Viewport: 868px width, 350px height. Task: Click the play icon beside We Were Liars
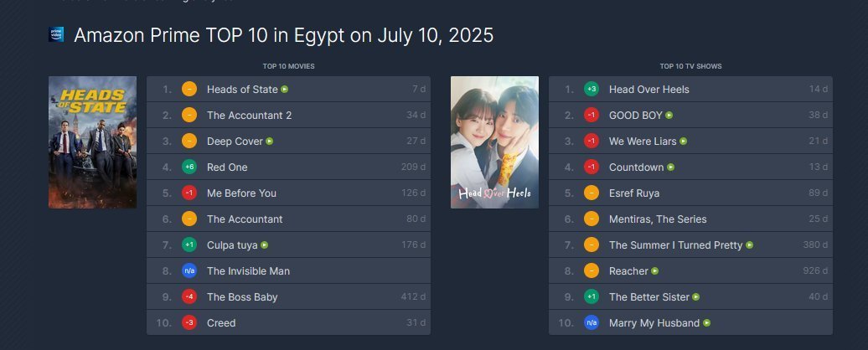coord(684,141)
